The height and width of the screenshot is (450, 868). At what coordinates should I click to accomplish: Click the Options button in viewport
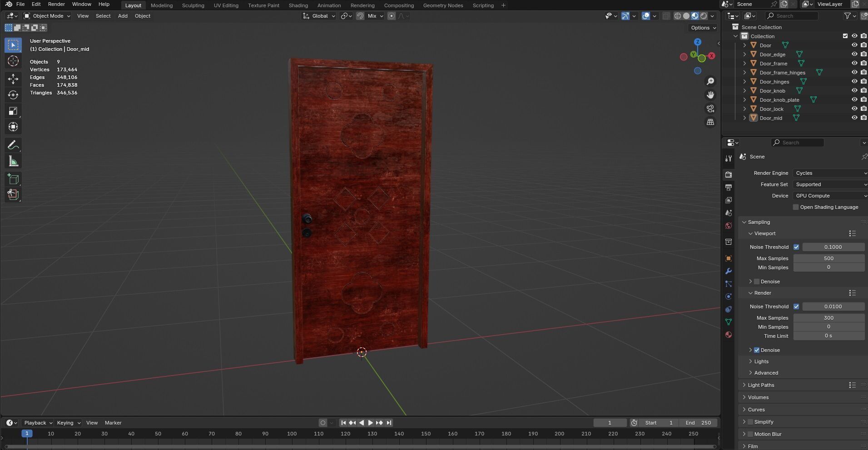703,28
